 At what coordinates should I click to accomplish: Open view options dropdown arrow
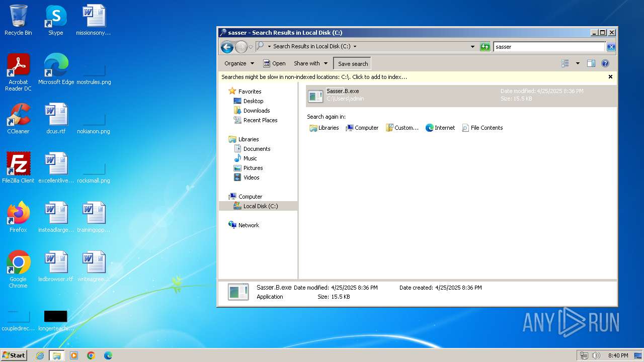point(578,63)
